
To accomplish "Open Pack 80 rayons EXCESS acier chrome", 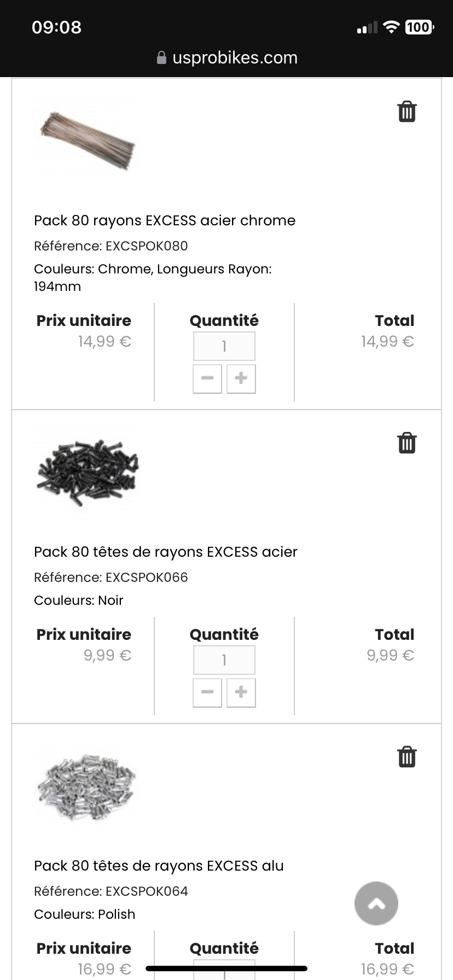I will (x=165, y=220).
